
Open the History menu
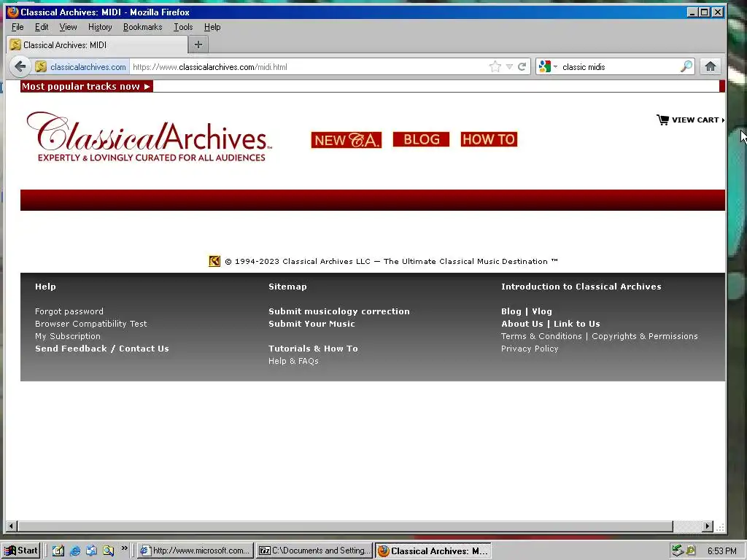click(x=100, y=27)
